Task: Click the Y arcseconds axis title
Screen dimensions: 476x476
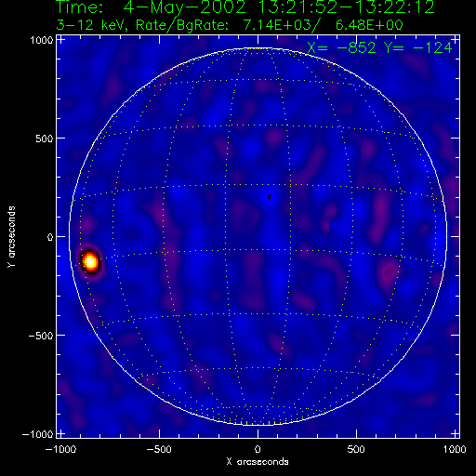Action: pos(11,237)
